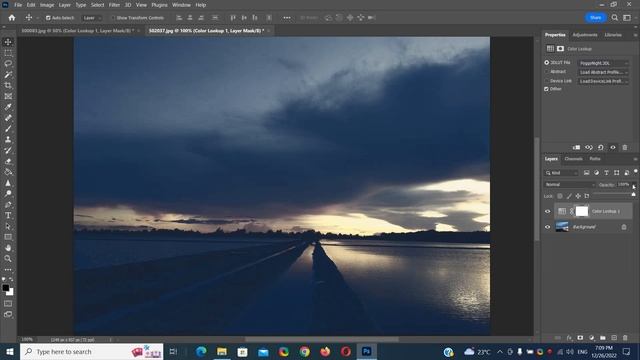Open the Kind layer filter dropdown

pos(562,173)
